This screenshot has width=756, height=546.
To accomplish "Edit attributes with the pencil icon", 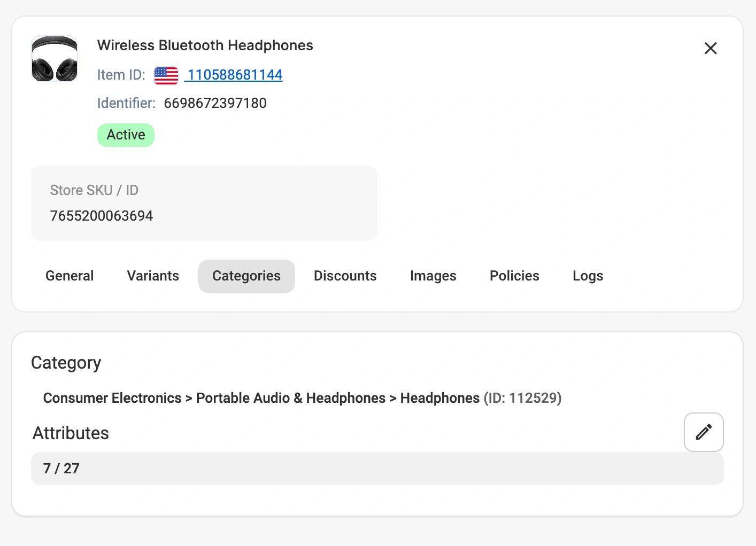I will 704,432.
